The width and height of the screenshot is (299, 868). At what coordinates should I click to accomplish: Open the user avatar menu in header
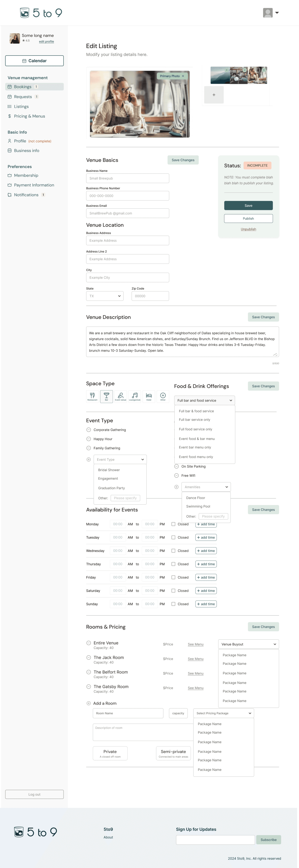click(x=271, y=13)
